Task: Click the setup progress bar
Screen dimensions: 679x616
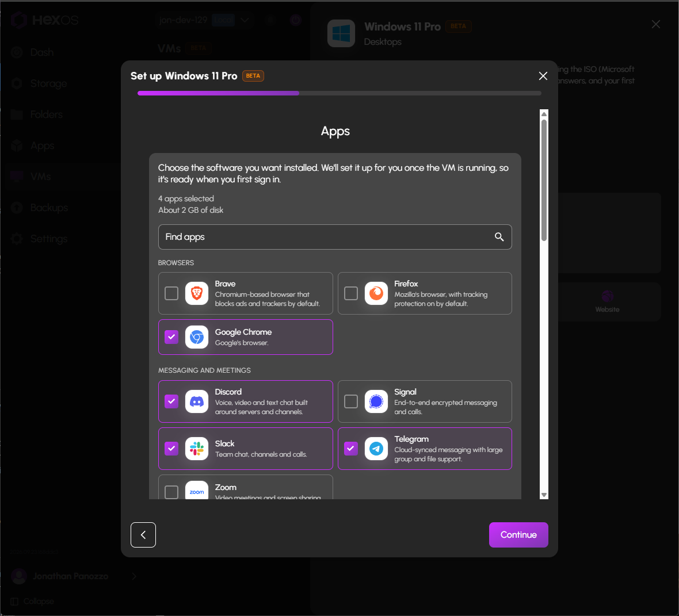Action: pyautogui.click(x=339, y=93)
